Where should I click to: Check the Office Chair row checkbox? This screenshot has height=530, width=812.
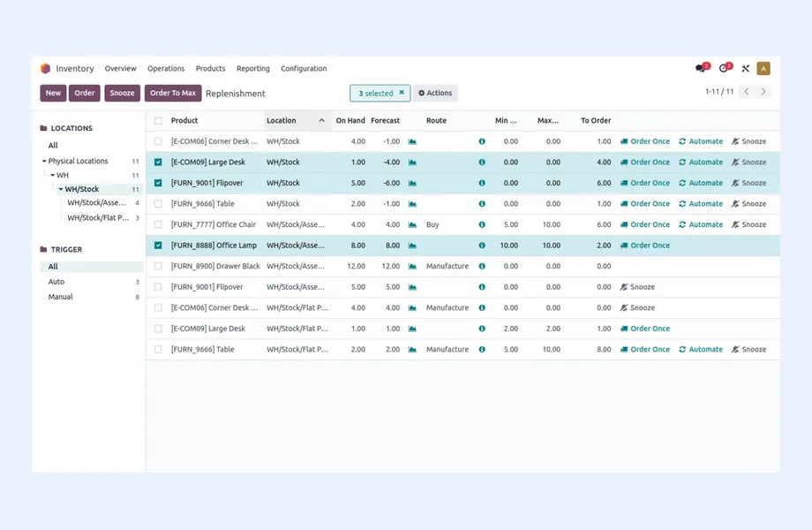pos(158,224)
